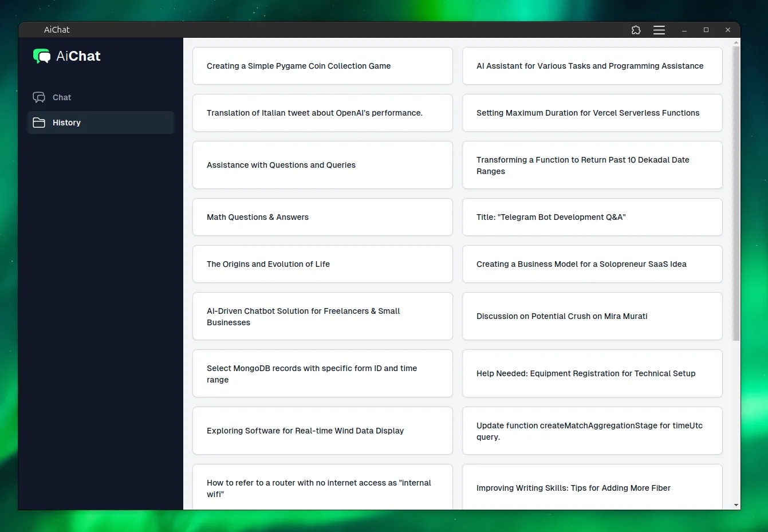Click the scrollbar down arrow
This screenshot has width=768, height=532.
736,505
